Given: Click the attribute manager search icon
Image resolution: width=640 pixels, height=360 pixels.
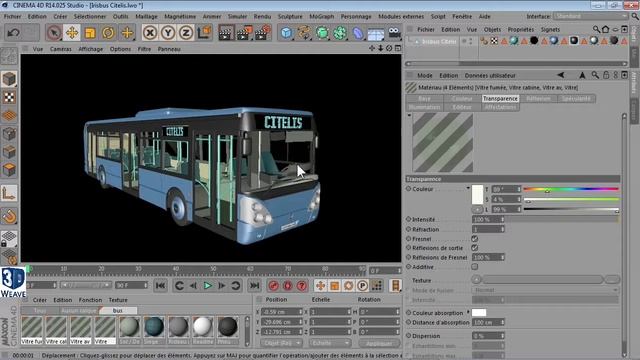Looking at the screenshot, I should [x=595, y=75].
